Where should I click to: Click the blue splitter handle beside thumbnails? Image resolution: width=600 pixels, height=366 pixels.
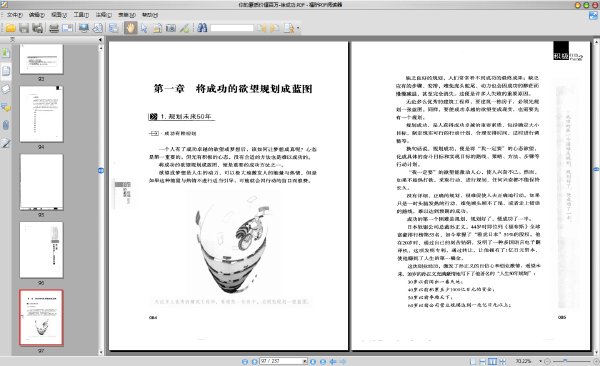[x=101, y=170]
